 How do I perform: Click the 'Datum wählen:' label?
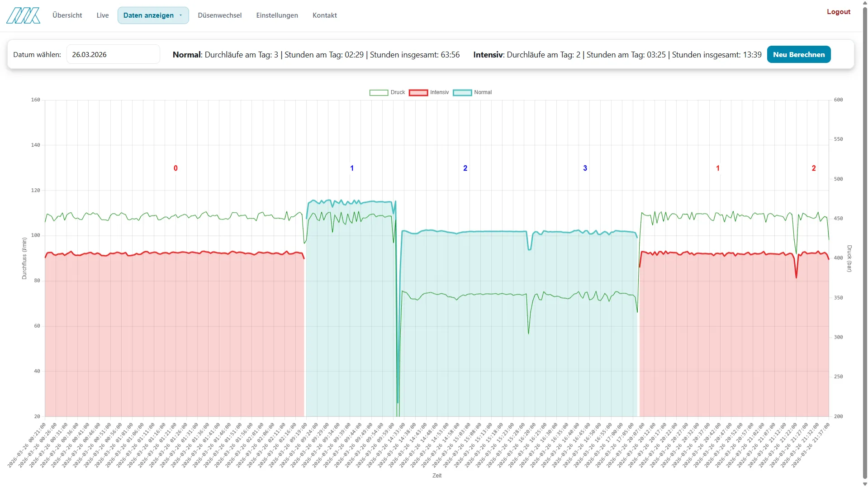tap(37, 55)
